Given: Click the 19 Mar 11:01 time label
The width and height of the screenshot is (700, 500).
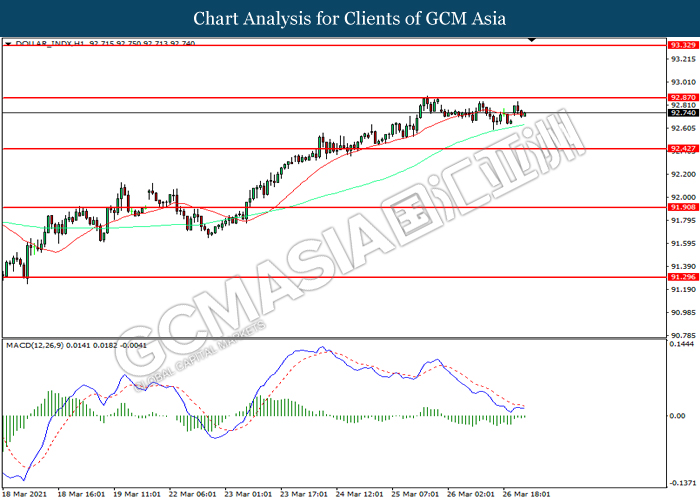Looking at the screenshot, I should tap(137, 494).
